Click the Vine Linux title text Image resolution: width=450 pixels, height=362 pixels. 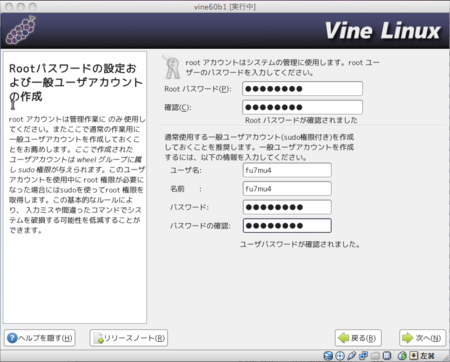pos(383,31)
